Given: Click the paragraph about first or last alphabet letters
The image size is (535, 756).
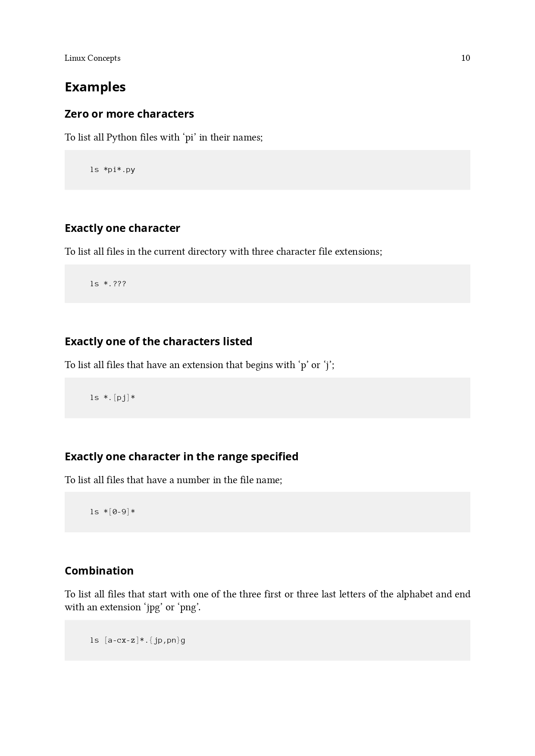Looking at the screenshot, I should coord(267,601).
